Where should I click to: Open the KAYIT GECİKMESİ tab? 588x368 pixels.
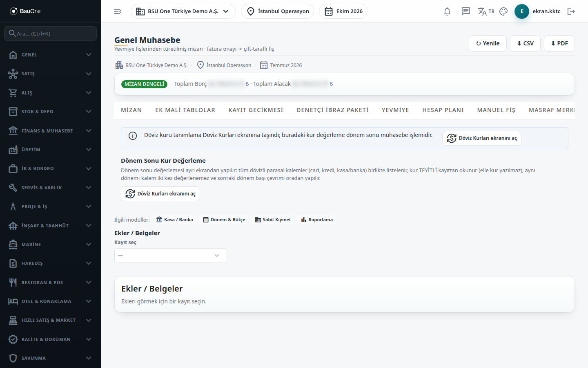[256, 110]
